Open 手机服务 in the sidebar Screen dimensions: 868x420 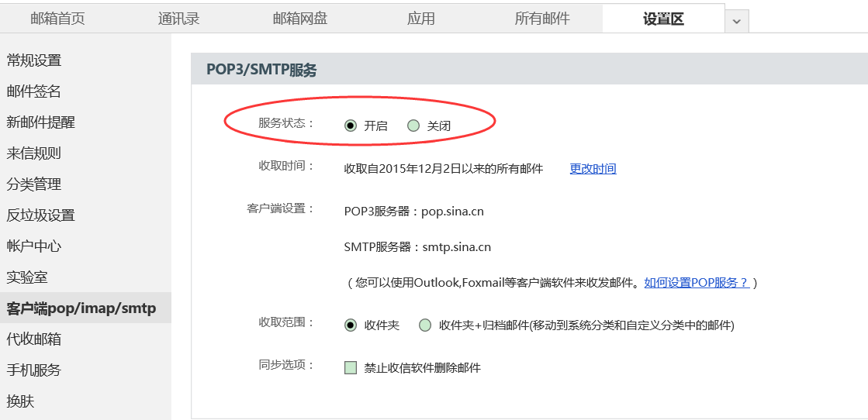(34, 370)
